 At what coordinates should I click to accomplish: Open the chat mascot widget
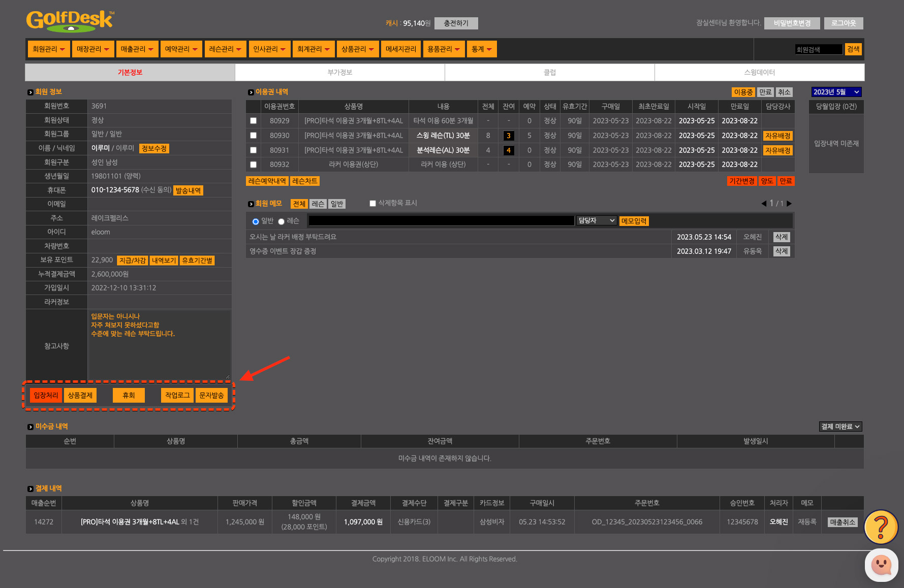881,565
